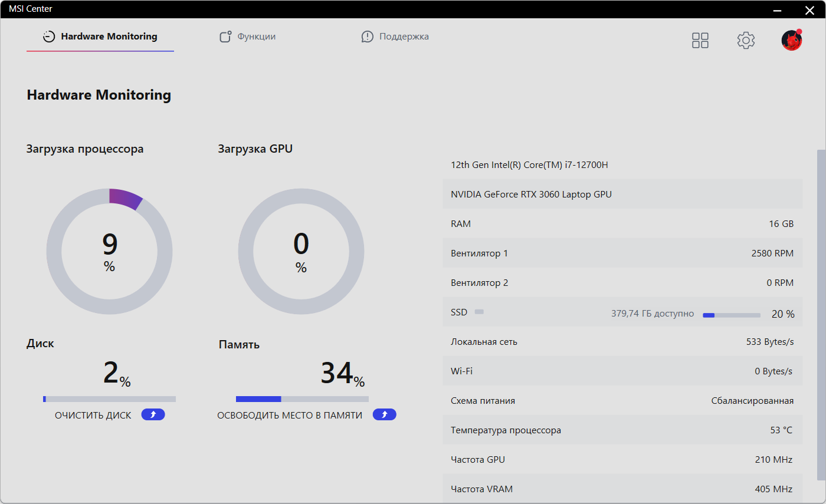Click the 0 Bytes/s Wi-Fi value
This screenshot has width=826, height=504.
pyautogui.click(x=773, y=371)
